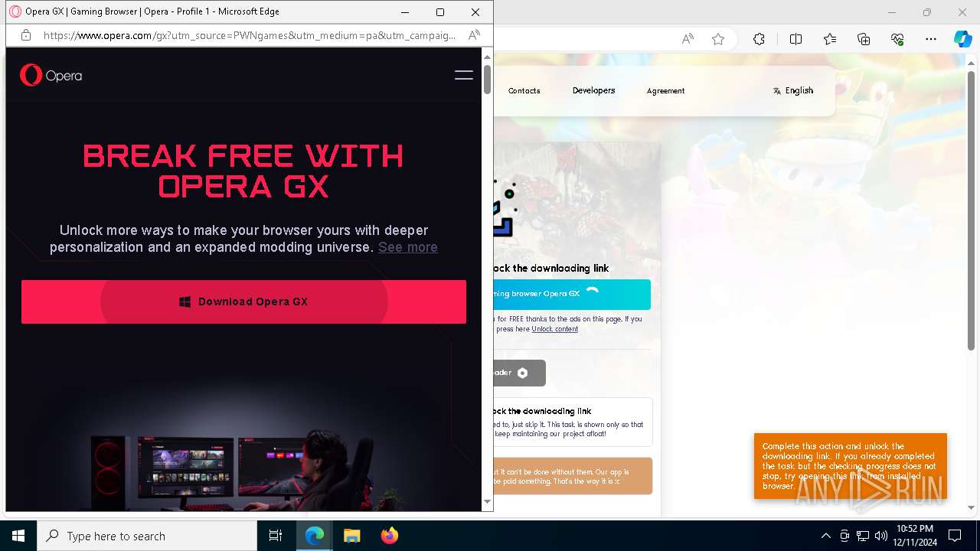The height and width of the screenshot is (551, 980).
Task: Click Read aloud icon in background Edge toolbar
Action: 688,39
